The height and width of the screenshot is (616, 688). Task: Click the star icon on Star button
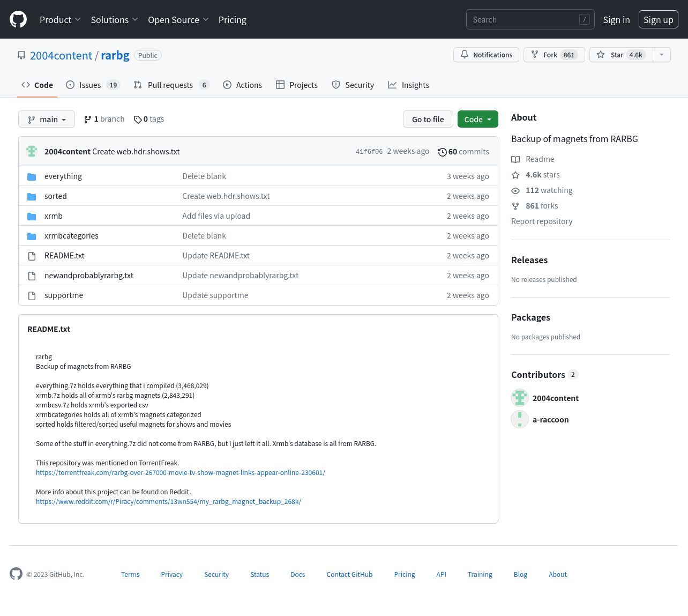tap(601, 55)
